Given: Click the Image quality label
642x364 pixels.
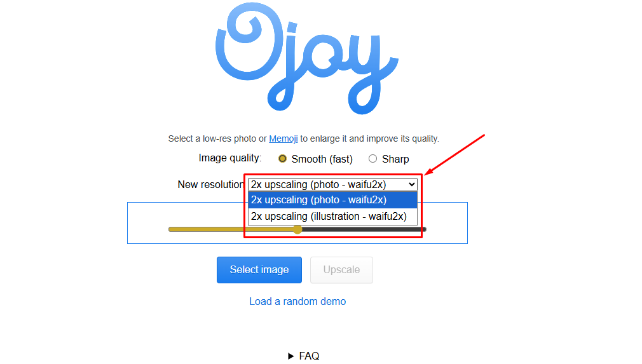Looking at the screenshot, I should point(230,158).
